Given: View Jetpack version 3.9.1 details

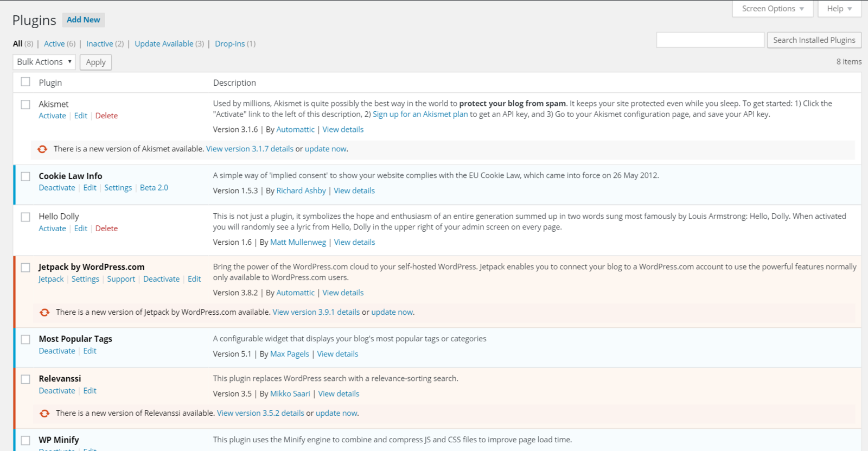Looking at the screenshot, I should tap(316, 312).
